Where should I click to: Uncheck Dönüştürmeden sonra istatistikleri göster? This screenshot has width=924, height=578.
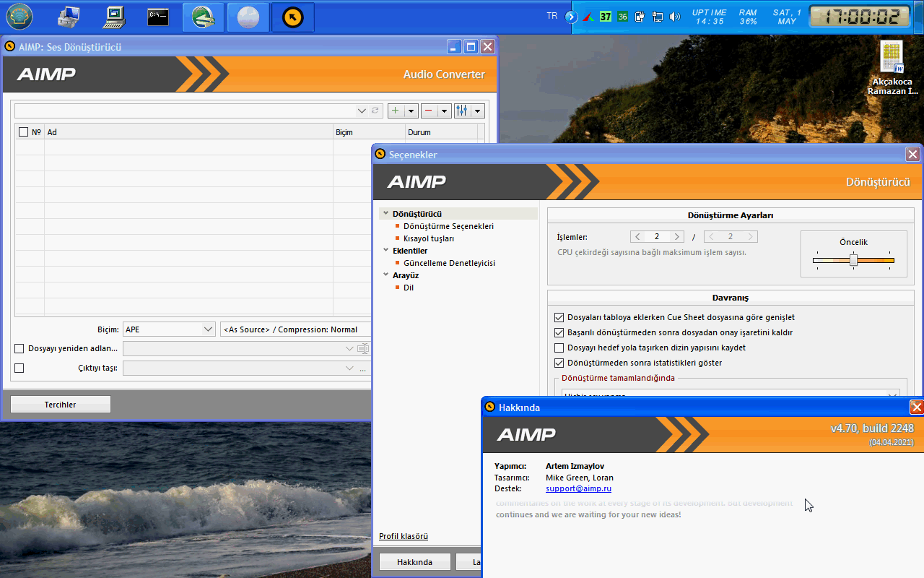(x=559, y=363)
